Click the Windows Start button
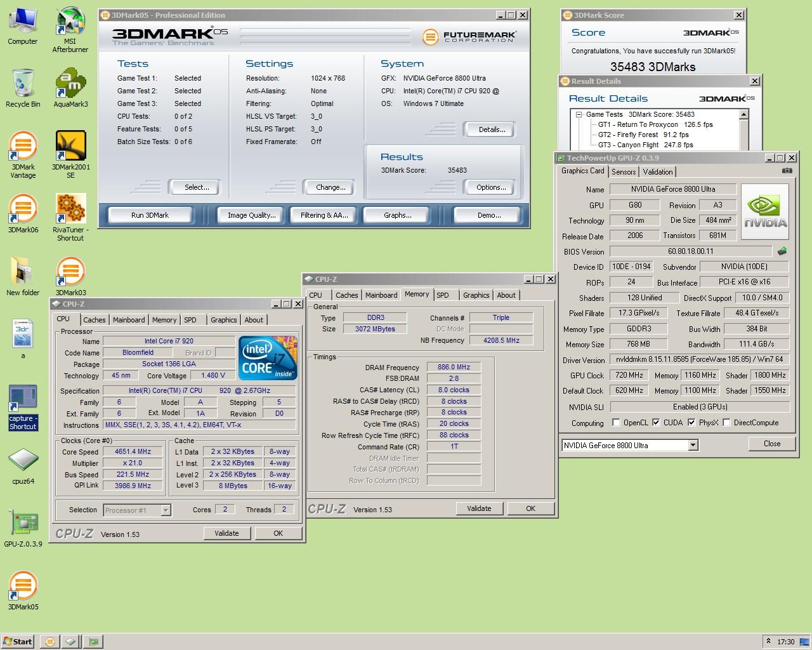This screenshot has height=650, width=812. coord(18,642)
